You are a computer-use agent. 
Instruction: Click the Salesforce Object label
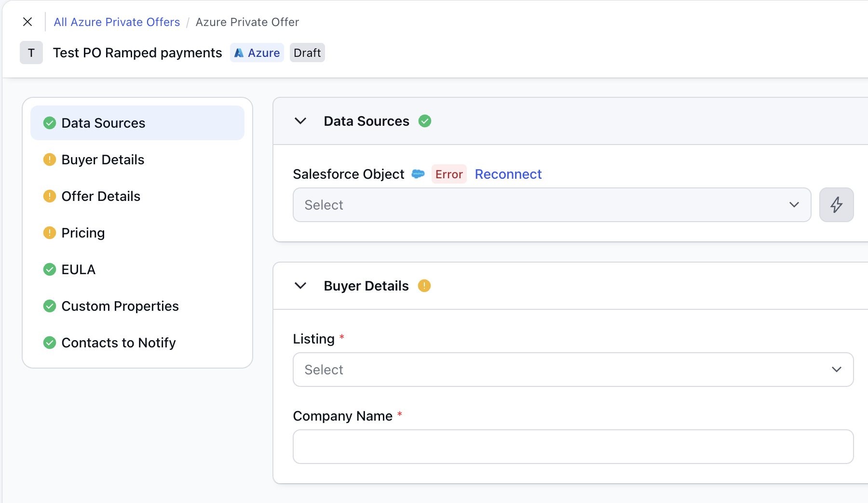pyautogui.click(x=349, y=174)
